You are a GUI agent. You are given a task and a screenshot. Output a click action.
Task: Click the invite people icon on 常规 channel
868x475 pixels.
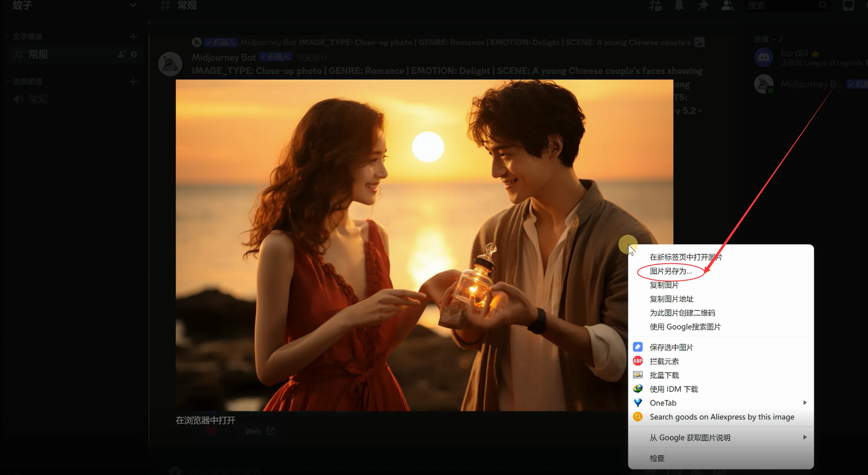pos(121,54)
